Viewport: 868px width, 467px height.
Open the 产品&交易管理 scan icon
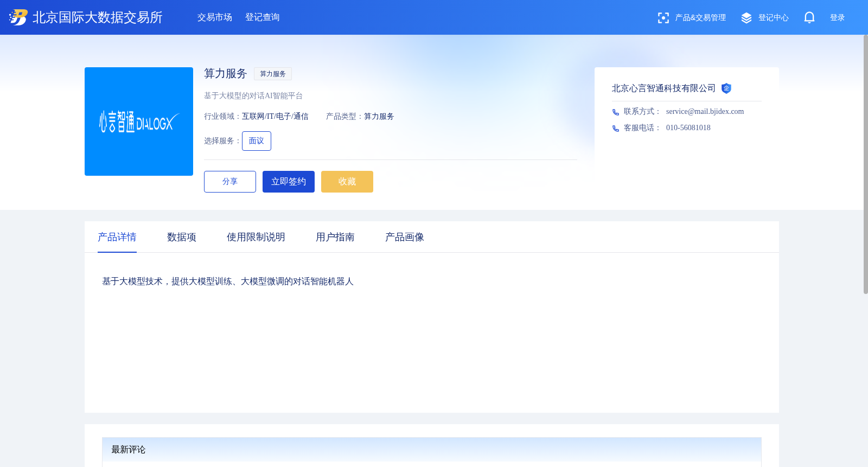[x=663, y=18]
